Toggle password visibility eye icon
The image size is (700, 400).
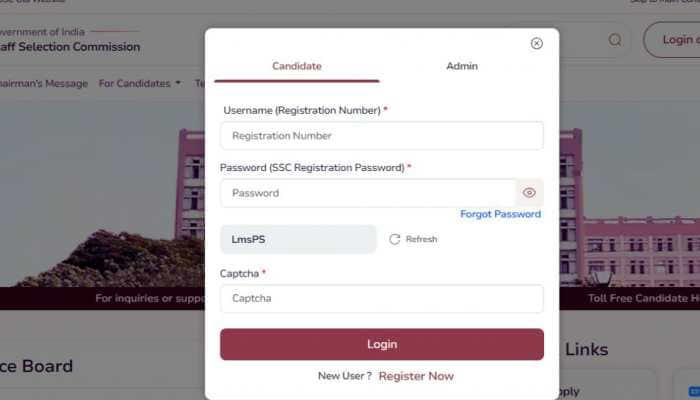(x=530, y=193)
